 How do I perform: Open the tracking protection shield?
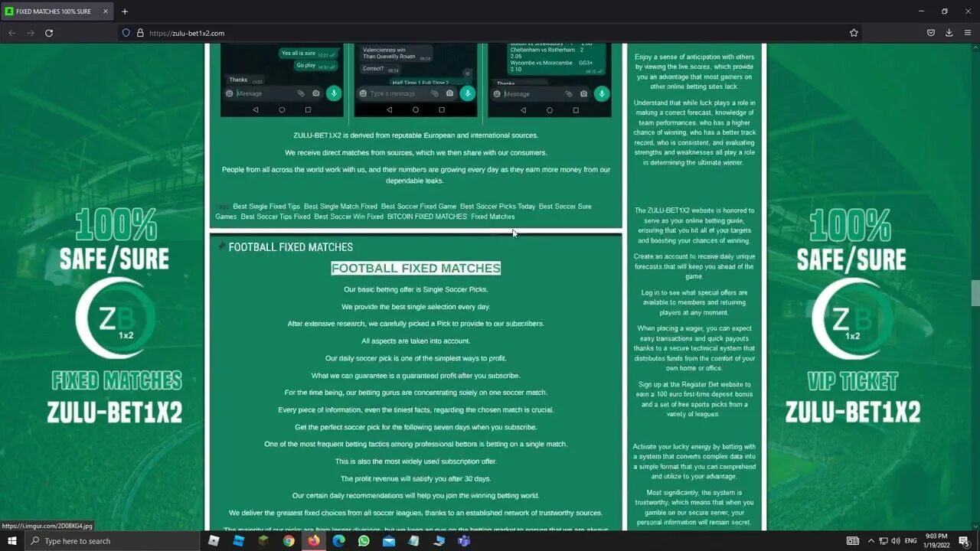coord(126,33)
